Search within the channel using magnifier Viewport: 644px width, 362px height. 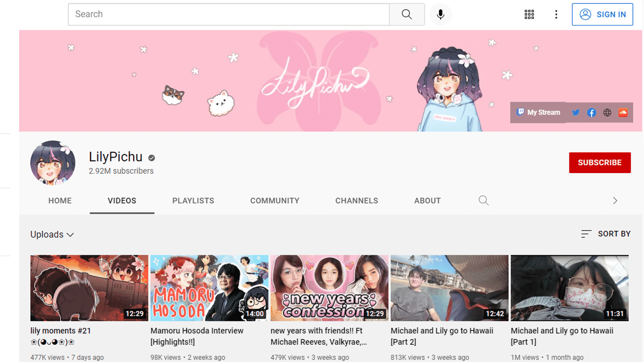click(x=483, y=200)
